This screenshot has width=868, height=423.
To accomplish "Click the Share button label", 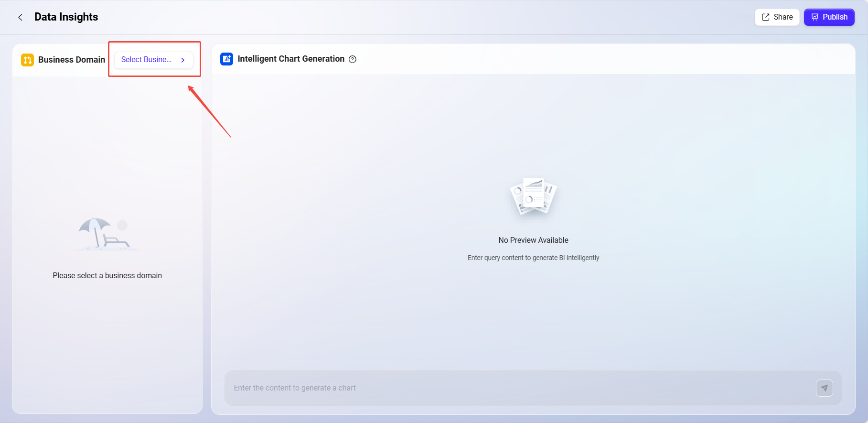I will click(783, 17).
